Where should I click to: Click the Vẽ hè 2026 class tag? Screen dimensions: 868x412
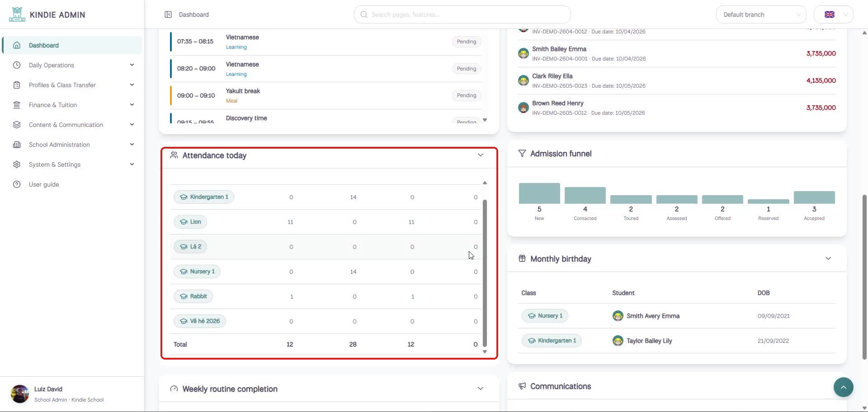pyautogui.click(x=200, y=321)
